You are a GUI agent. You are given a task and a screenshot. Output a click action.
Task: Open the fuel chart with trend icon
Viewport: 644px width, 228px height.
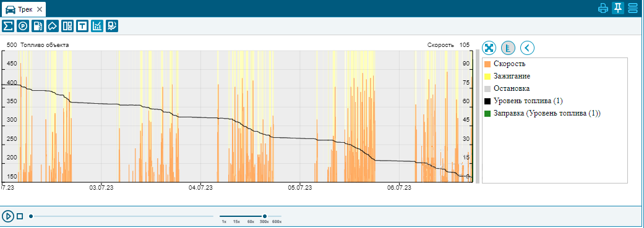(112, 26)
